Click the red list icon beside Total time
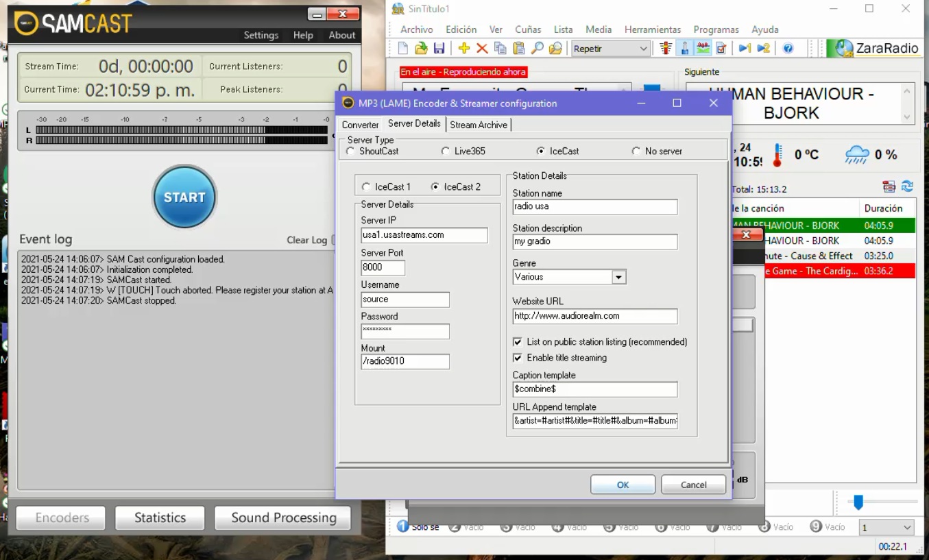The width and height of the screenshot is (929, 560). click(889, 186)
